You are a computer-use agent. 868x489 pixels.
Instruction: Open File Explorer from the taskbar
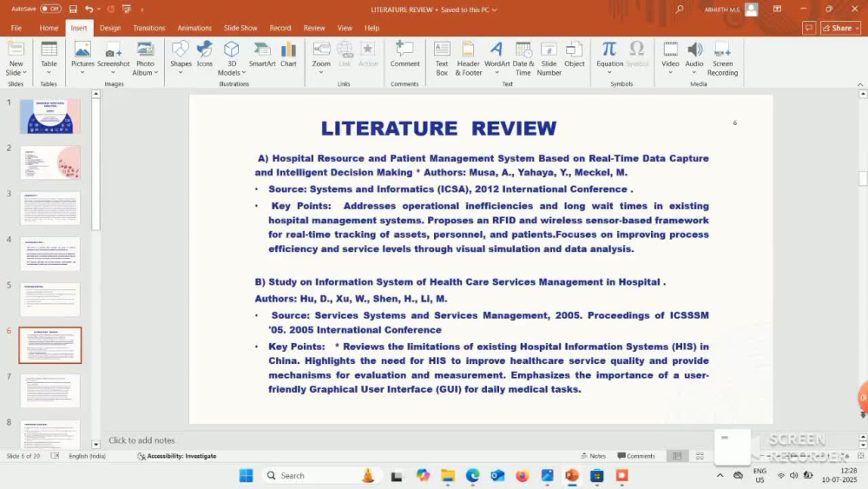(x=447, y=475)
